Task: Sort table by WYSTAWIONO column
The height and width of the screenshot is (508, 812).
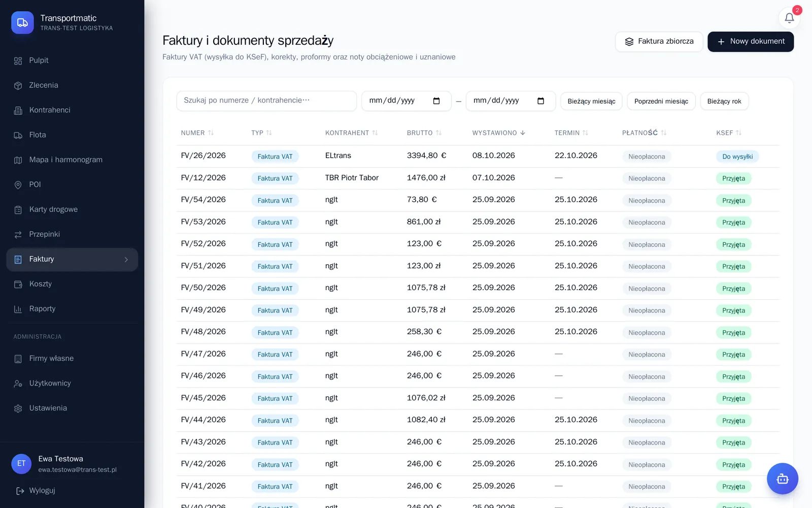Action: [498, 133]
